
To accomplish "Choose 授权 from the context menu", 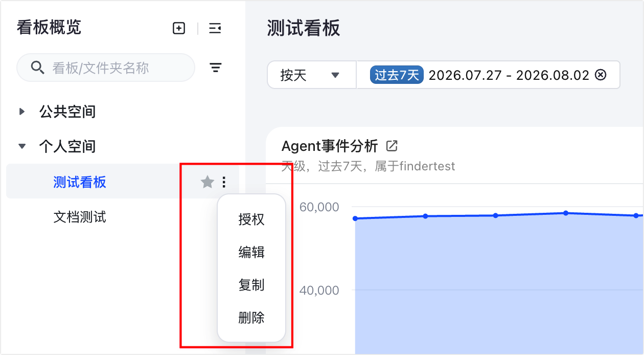I will [x=251, y=219].
